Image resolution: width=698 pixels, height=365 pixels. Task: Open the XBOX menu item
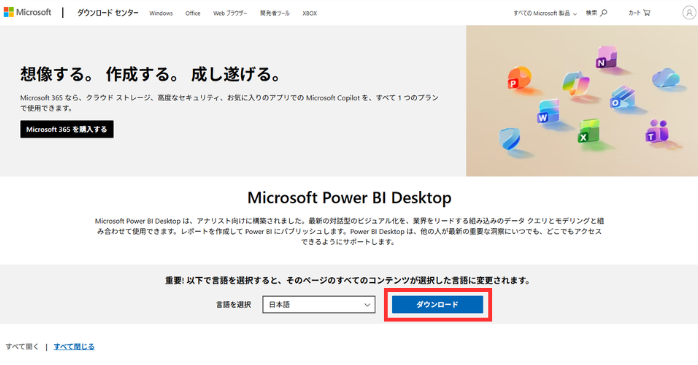pyautogui.click(x=310, y=13)
